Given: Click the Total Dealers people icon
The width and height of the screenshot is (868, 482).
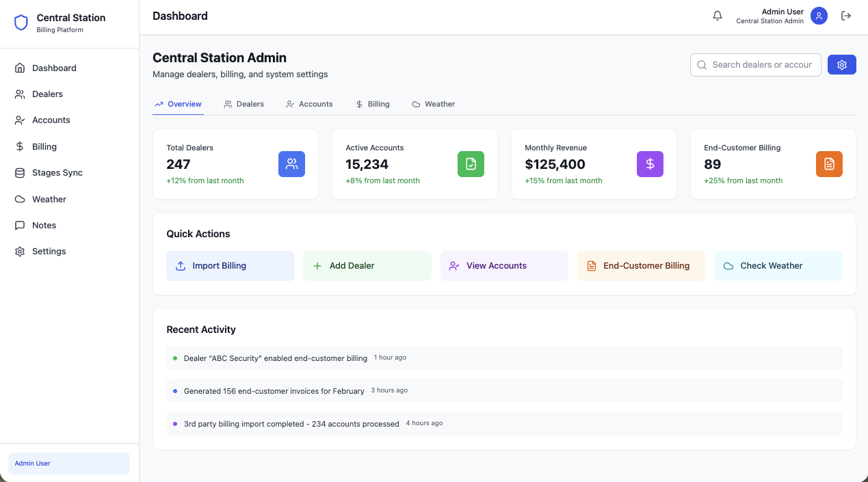Looking at the screenshot, I should tap(291, 164).
